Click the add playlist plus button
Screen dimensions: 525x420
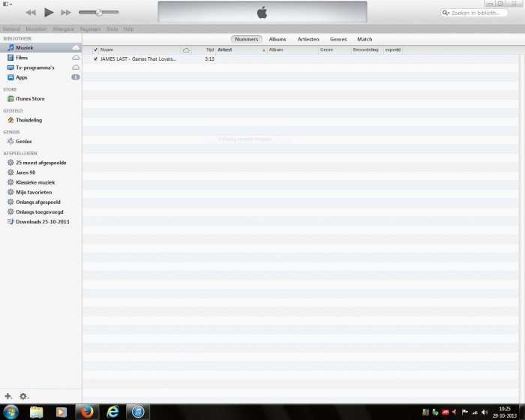8,396
